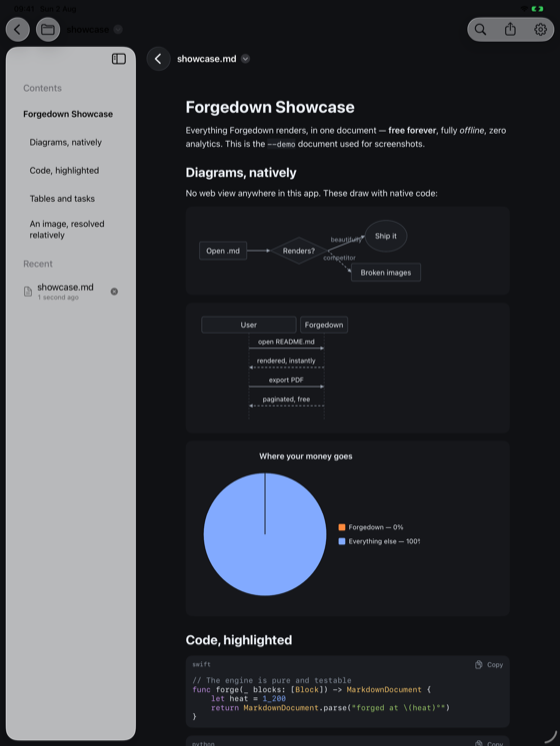The image size is (560, 746).
Task: Click the Forgedown sequence participant box
Action: click(324, 325)
